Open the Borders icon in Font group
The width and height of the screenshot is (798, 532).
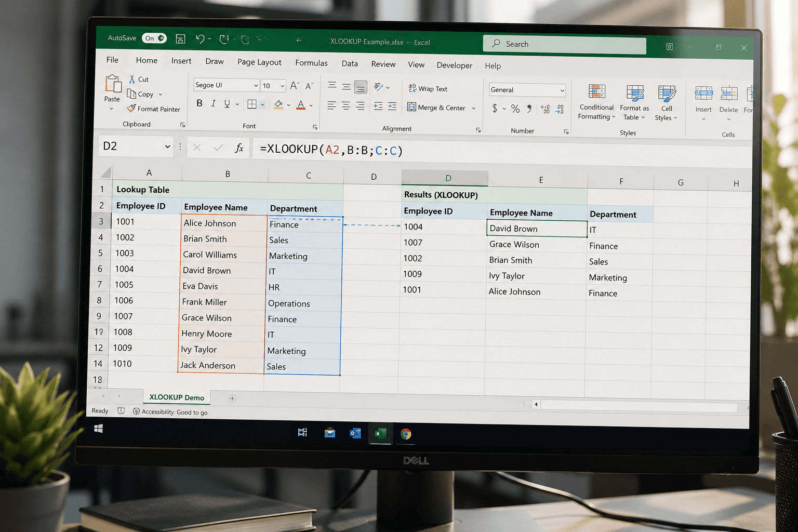[x=252, y=104]
